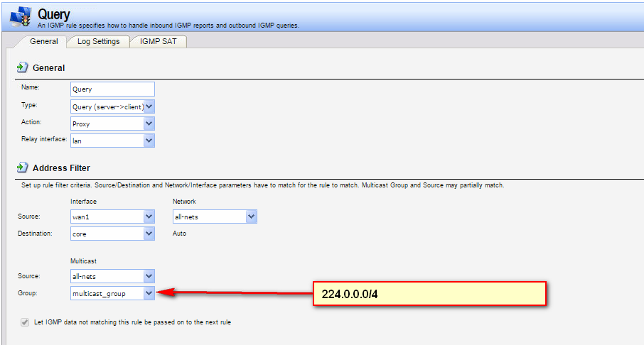Image resolution: width=644 pixels, height=345 pixels.
Task: Click the Address Filter heading text
Action: (x=61, y=168)
